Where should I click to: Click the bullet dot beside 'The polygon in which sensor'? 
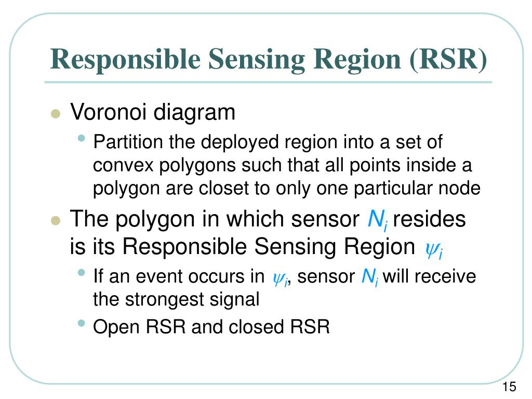coord(55,221)
